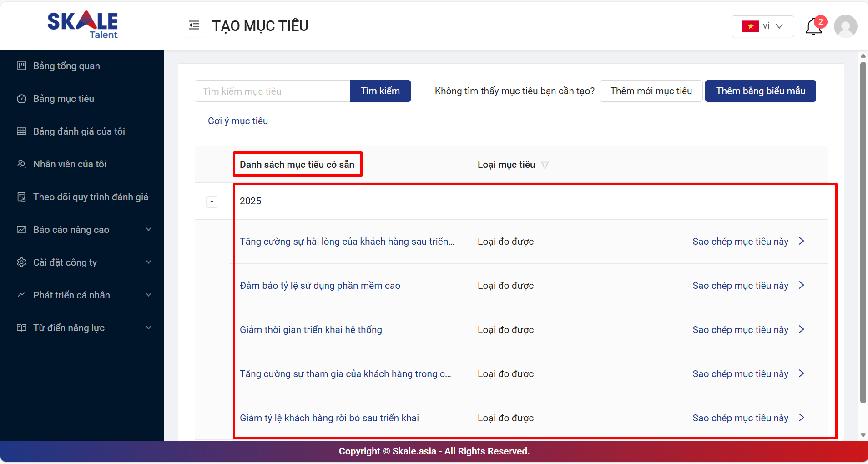Screen dimensions: 868x464
Task: Open Bảng mục tiêu from sidebar
Action: point(64,99)
